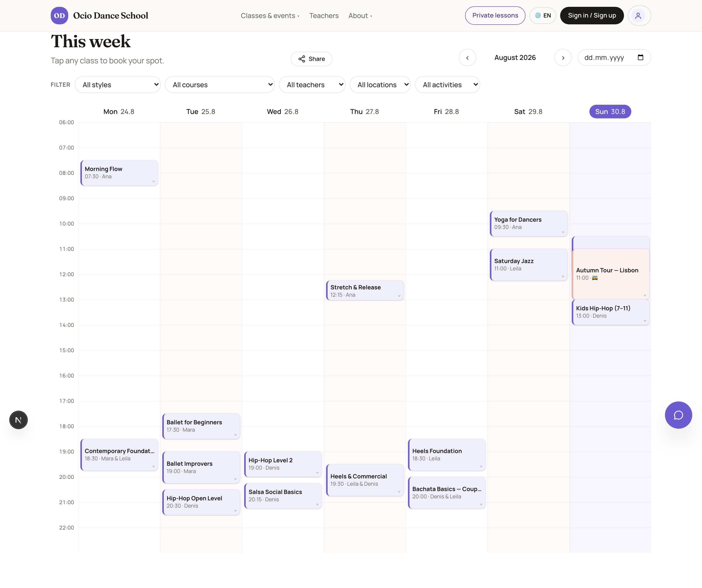Expand Stretch & Release card chevron
Viewport: 702px width, 588px height.
399,296
